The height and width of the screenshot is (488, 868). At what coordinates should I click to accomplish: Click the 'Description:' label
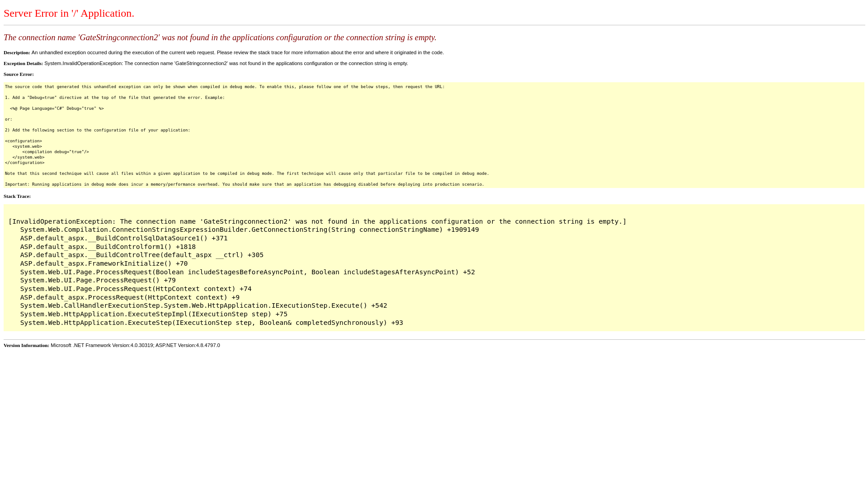click(x=17, y=53)
